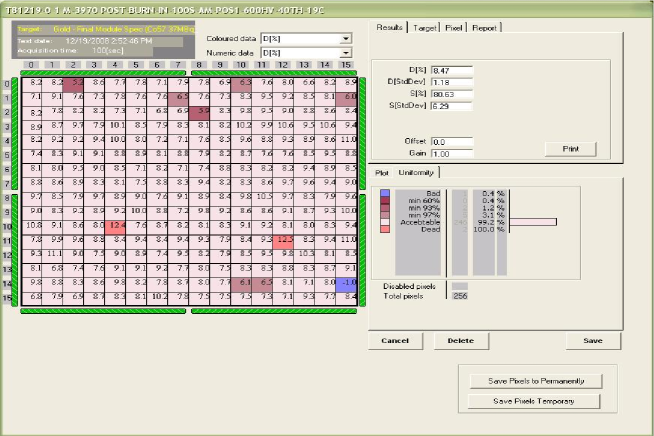Click the Dead legend colour swatch
Viewport: 654px width, 436px height.
(386, 230)
